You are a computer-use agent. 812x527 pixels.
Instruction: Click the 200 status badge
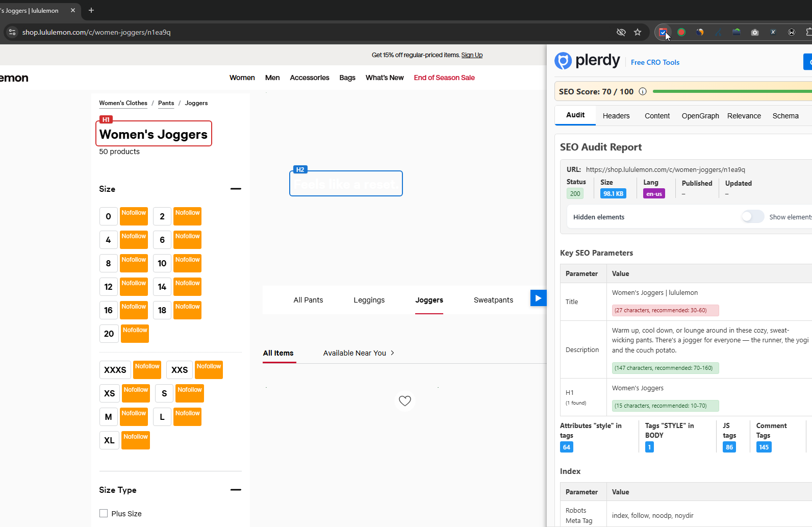(575, 194)
